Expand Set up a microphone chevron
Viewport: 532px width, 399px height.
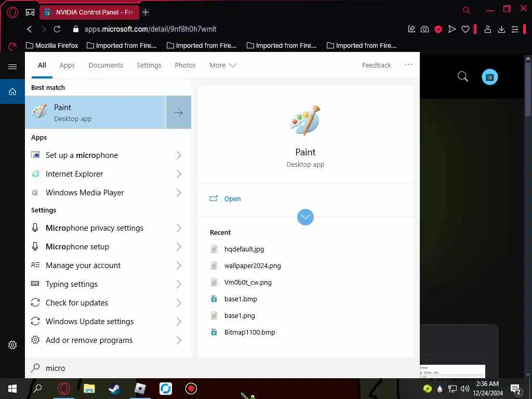[x=179, y=155]
